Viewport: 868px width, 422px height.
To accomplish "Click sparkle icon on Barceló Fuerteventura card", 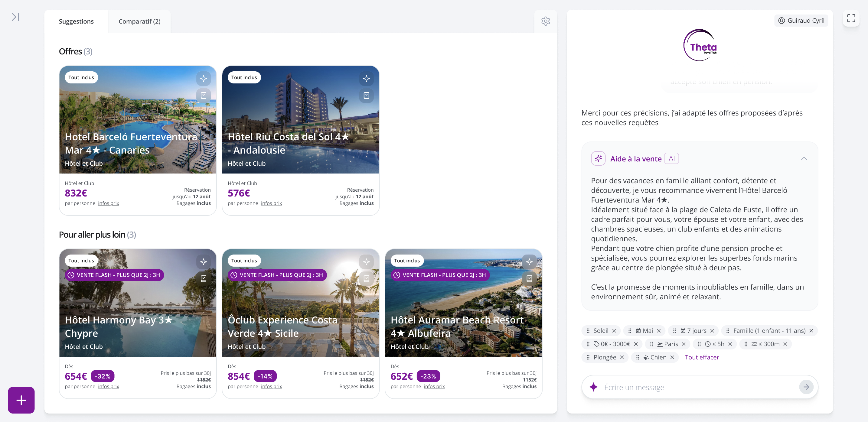I will (x=204, y=79).
